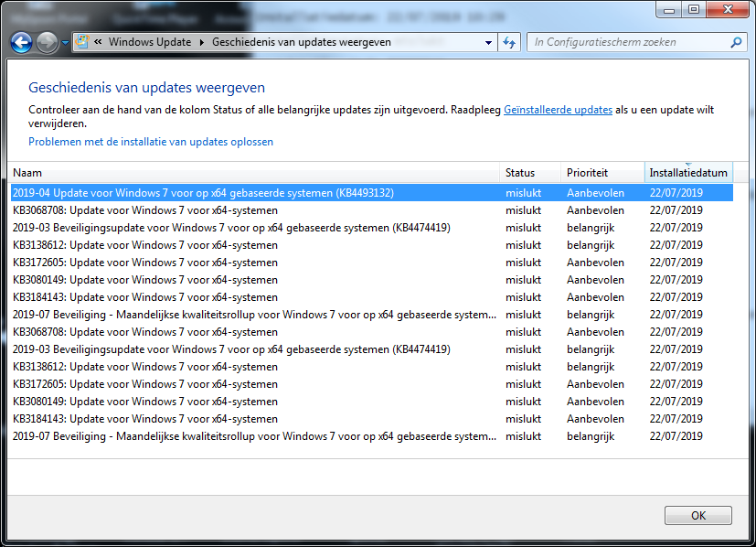Screen dimensions: 756x547
Task: Sort by the Prioriteit column header
Action: (602, 173)
